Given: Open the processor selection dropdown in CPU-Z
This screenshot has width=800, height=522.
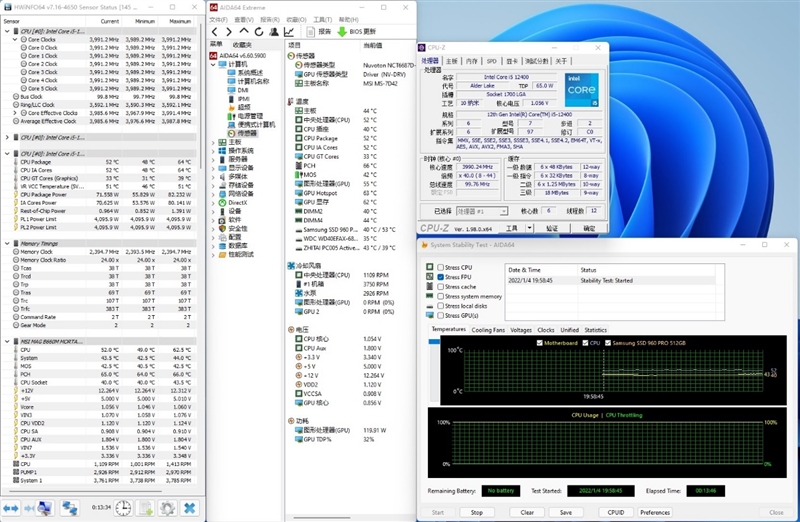Looking at the screenshot, I should coord(480,211).
